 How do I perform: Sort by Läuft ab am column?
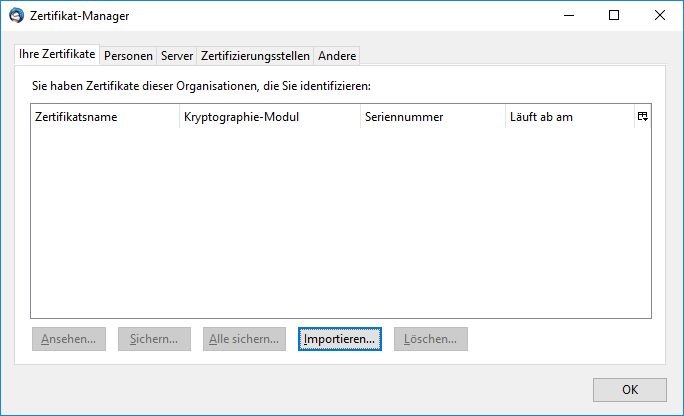tap(568, 117)
